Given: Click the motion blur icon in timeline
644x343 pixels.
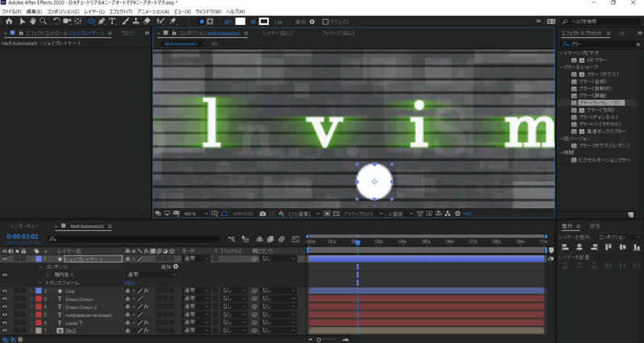Looking at the screenshot, I should (281, 239).
